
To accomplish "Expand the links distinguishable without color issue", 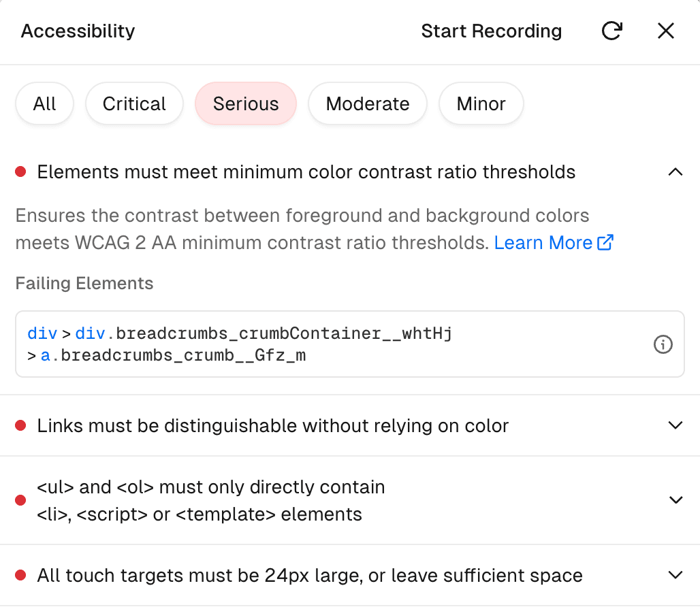I will coord(675,425).
